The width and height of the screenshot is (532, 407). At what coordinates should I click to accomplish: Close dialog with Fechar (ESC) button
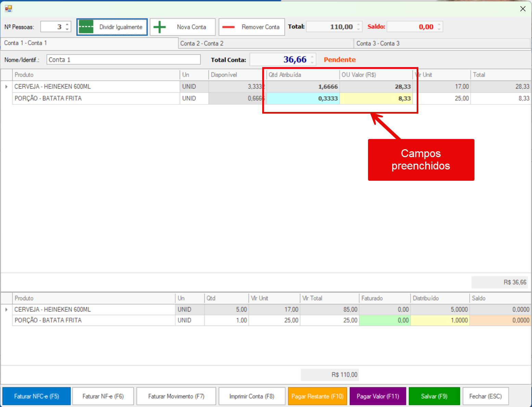click(485, 396)
